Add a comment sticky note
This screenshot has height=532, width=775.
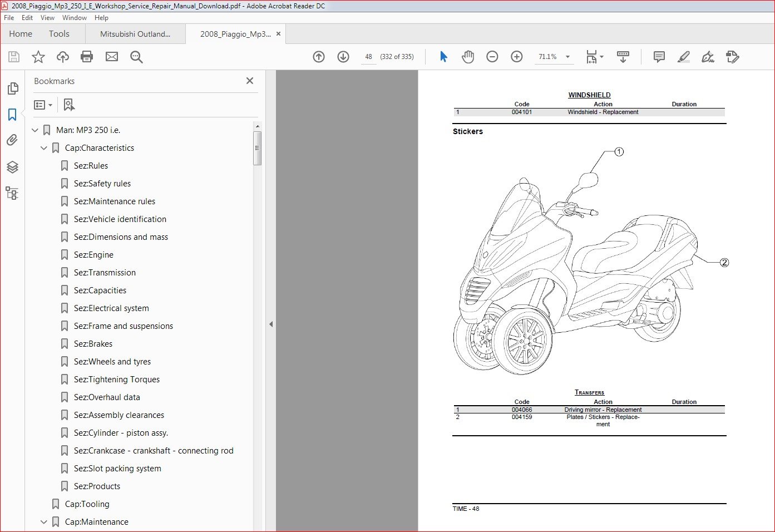tap(659, 57)
